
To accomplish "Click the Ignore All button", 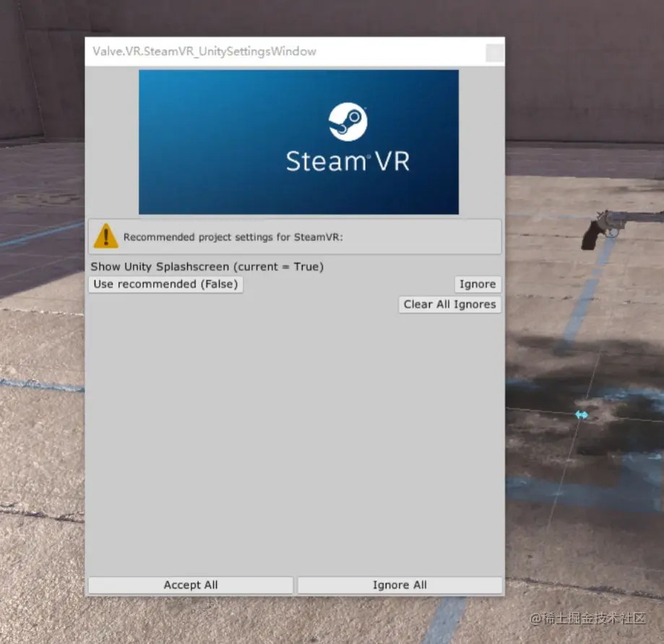I will (400, 585).
